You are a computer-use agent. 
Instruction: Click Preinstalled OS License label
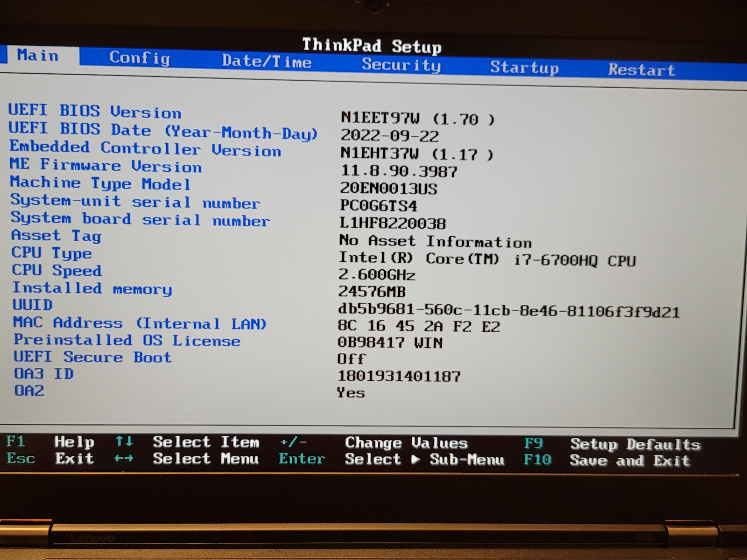(127, 340)
